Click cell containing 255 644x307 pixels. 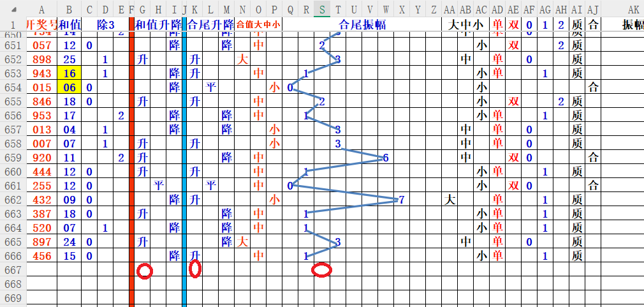(x=42, y=185)
